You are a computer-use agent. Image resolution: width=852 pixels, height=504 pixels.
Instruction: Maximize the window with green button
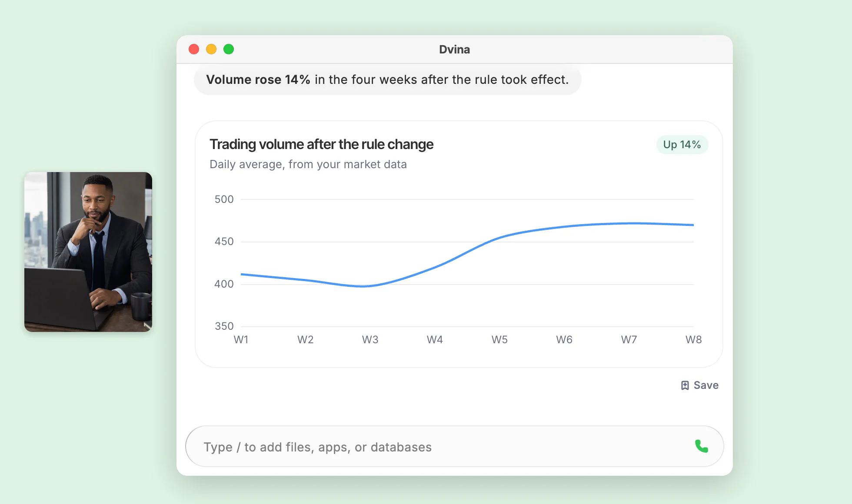click(229, 49)
